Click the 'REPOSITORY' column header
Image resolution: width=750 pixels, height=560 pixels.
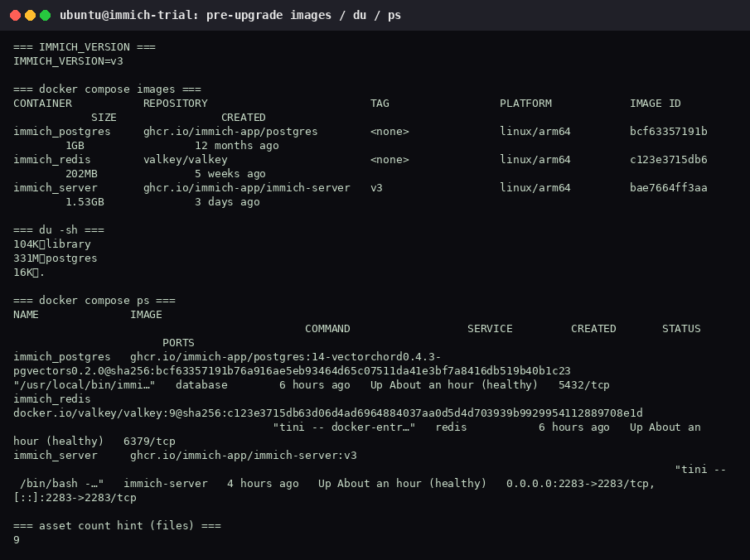coord(175,104)
